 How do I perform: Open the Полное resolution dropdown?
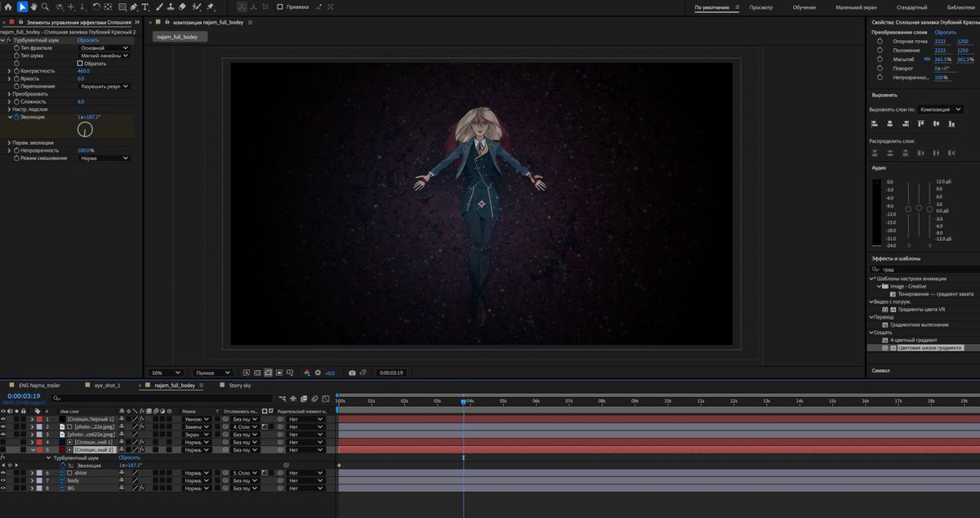pos(213,373)
